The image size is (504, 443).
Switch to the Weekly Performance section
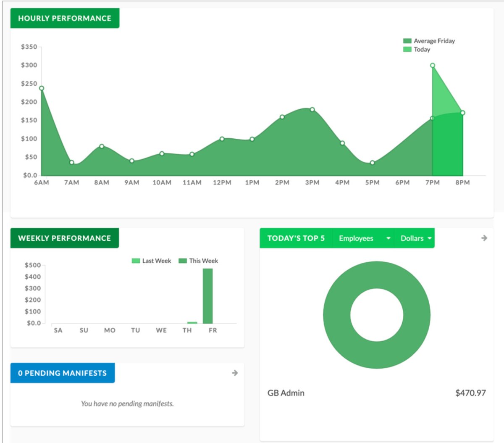(x=64, y=238)
